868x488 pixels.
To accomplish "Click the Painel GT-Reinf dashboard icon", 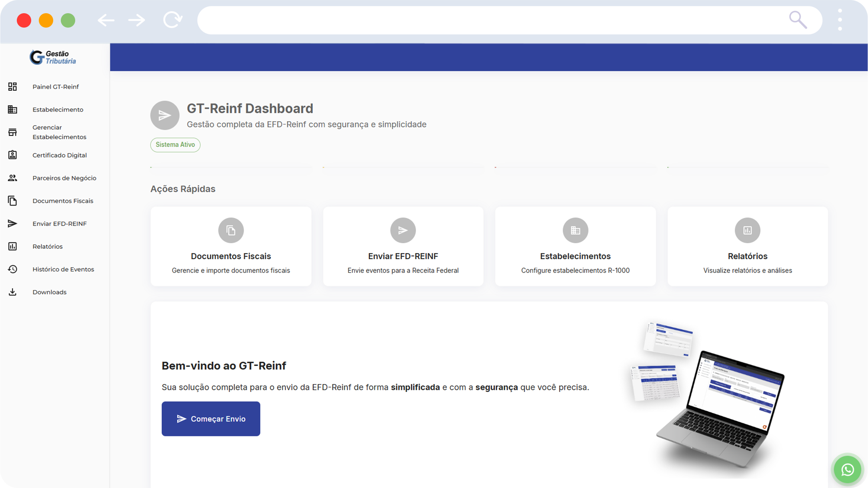I will coord(12,87).
